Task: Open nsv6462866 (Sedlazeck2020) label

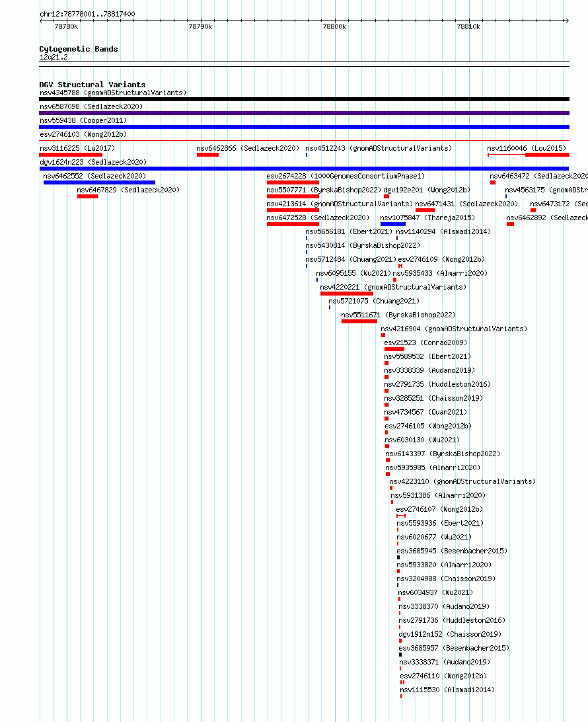Action: point(248,148)
